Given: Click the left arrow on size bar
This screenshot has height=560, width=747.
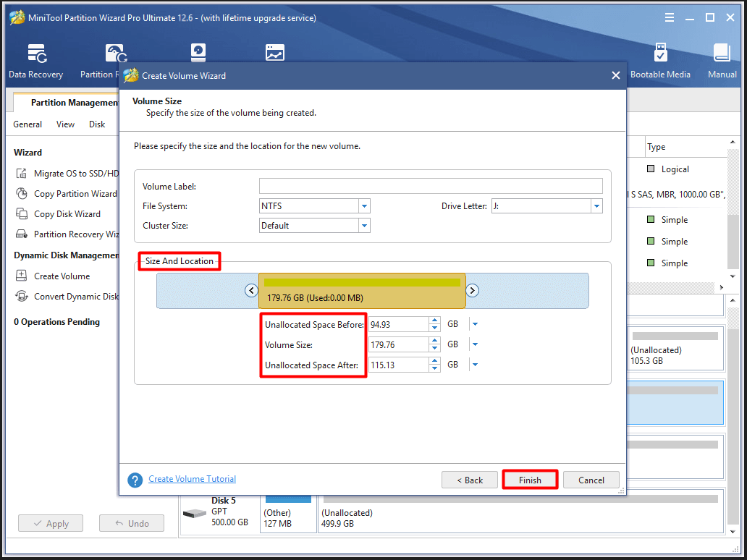Looking at the screenshot, I should click(251, 291).
